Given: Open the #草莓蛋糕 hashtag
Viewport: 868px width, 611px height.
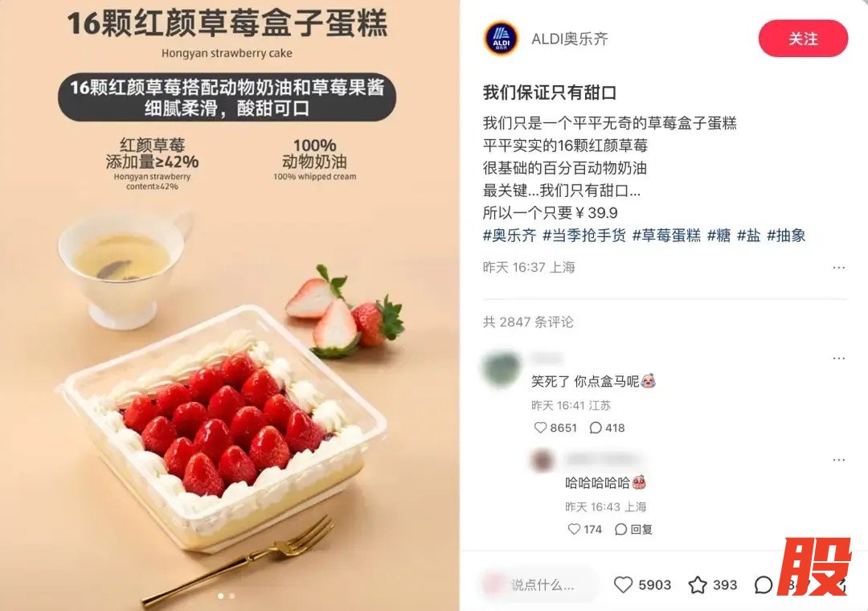Looking at the screenshot, I should tap(666, 236).
